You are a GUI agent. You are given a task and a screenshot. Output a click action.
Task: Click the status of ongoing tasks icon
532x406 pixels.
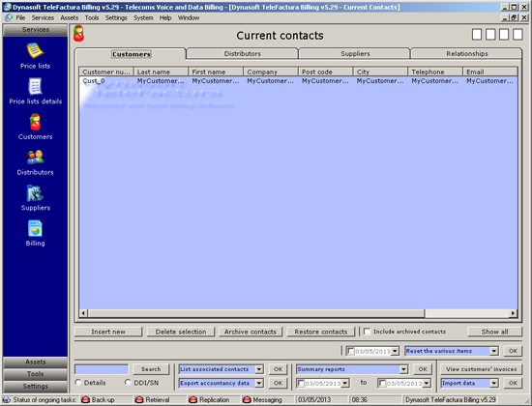tap(7, 400)
